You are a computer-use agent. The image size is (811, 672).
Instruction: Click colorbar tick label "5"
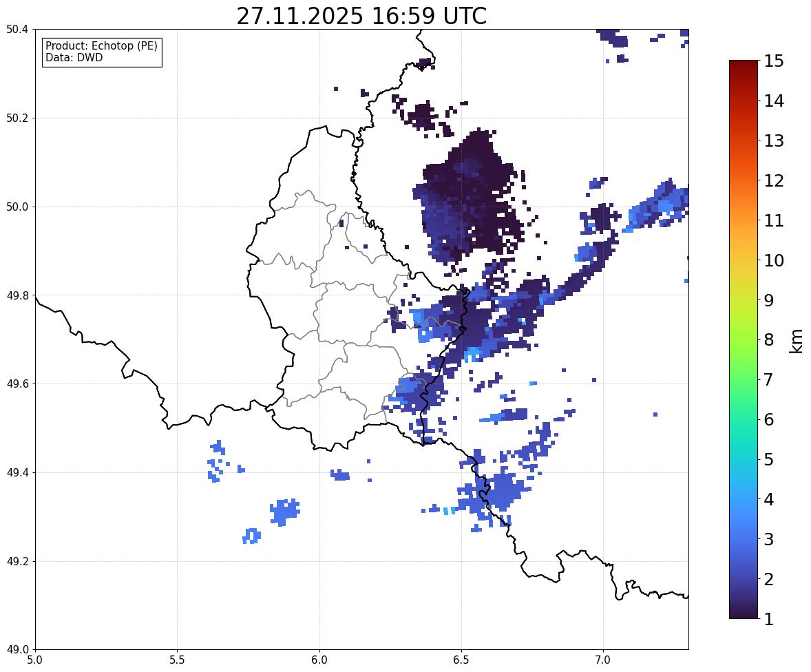point(769,459)
